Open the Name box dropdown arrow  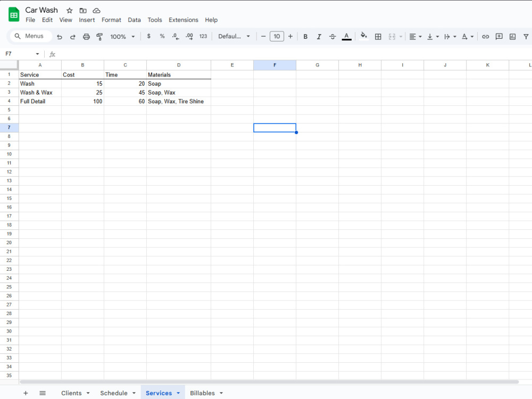pyautogui.click(x=37, y=54)
